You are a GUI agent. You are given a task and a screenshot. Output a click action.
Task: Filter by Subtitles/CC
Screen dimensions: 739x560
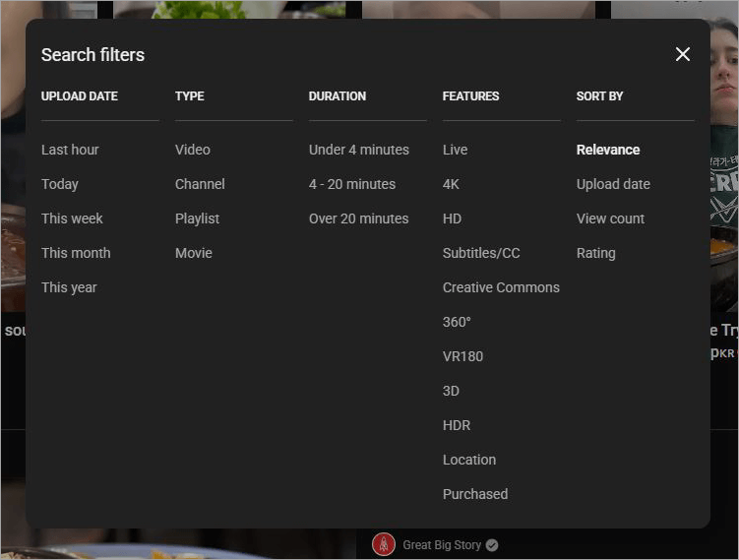[481, 253]
